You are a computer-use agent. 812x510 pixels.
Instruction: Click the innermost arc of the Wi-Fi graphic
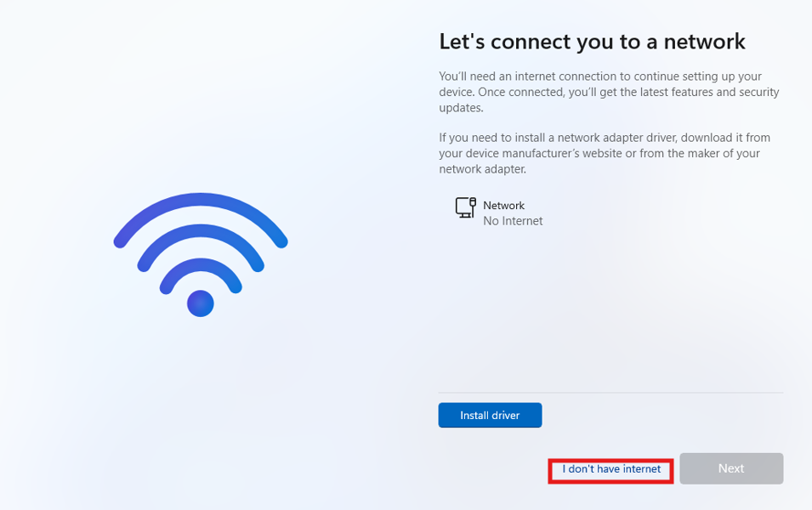[x=201, y=265]
